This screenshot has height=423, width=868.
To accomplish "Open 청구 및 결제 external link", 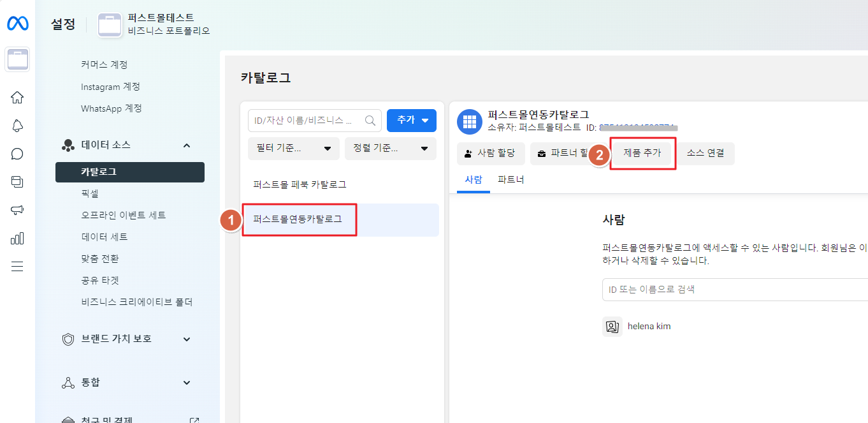I will [194, 421].
